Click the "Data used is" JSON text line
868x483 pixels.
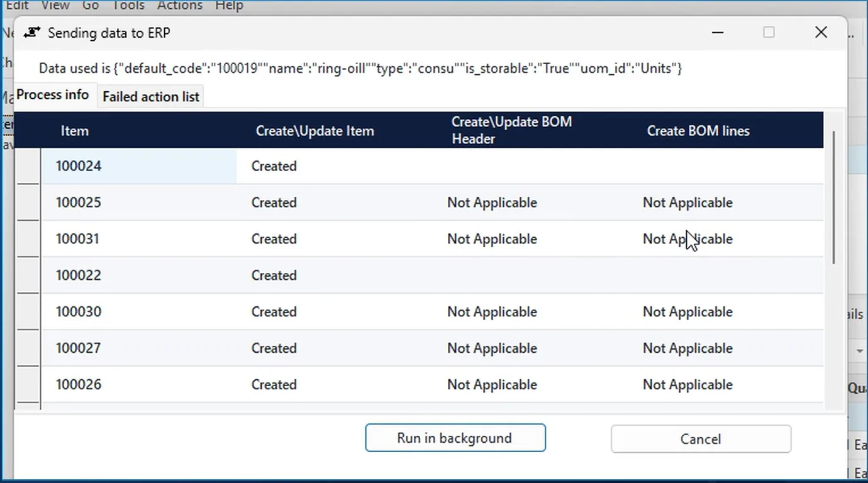click(x=360, y=68)
